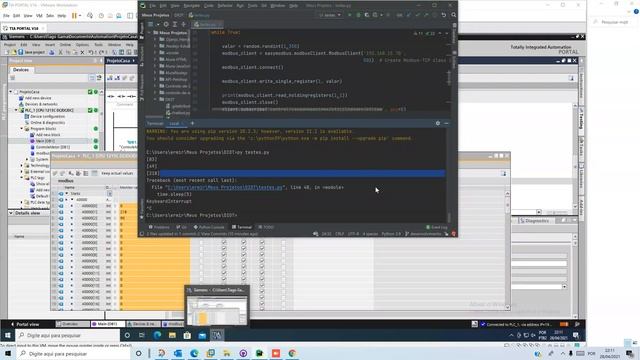Image resolution: width=640 pixels, height=360 pixels.
Task: Collapse PLC_1 node in TIA tree
Action: (16, 110)
